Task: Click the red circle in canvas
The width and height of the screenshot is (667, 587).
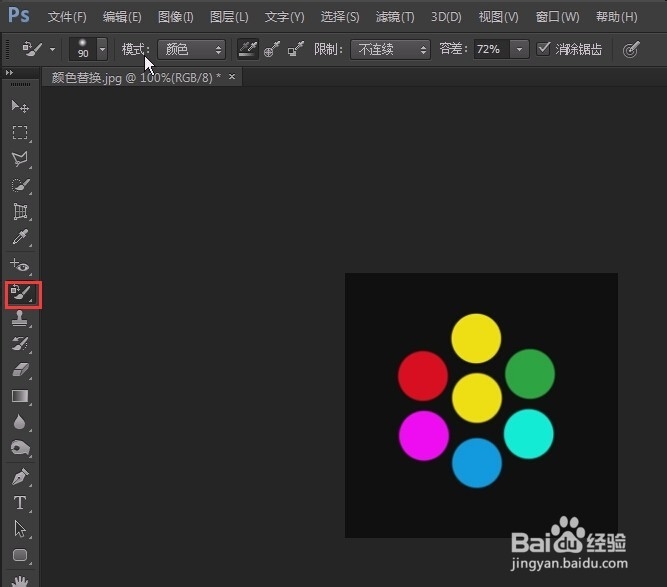Action: (423, 376)
